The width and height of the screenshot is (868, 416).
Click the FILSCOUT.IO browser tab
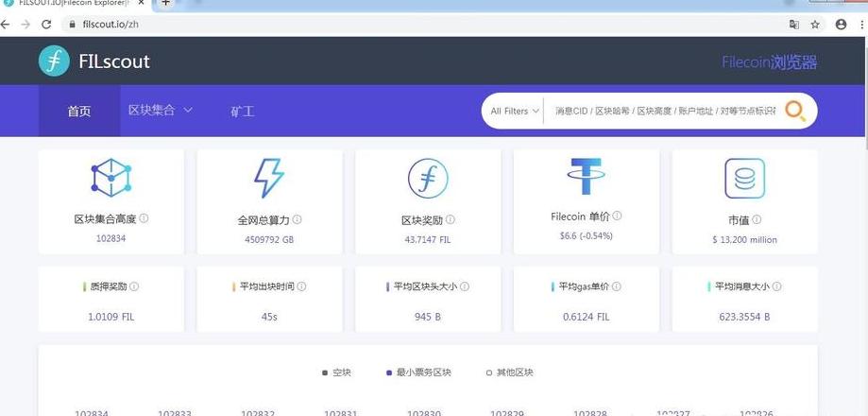point(76,4)
